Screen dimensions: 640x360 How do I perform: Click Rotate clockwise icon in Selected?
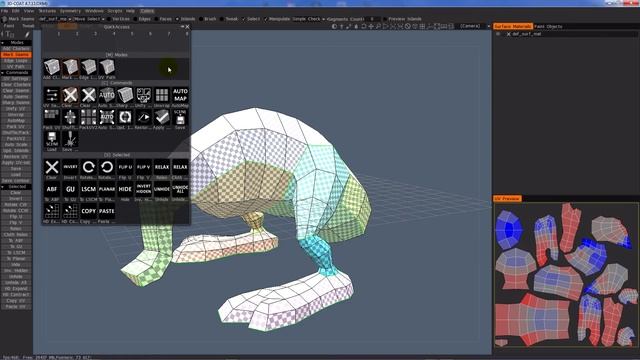point(89,167)
